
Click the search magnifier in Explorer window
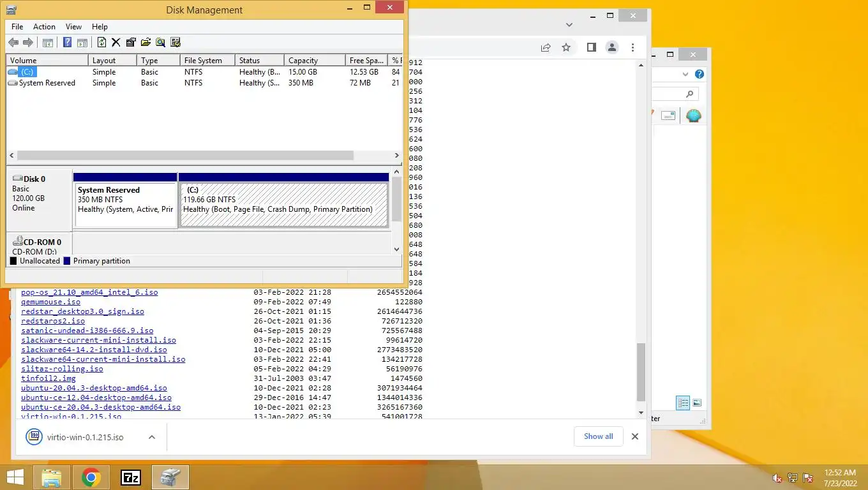(x=689, y=94)
